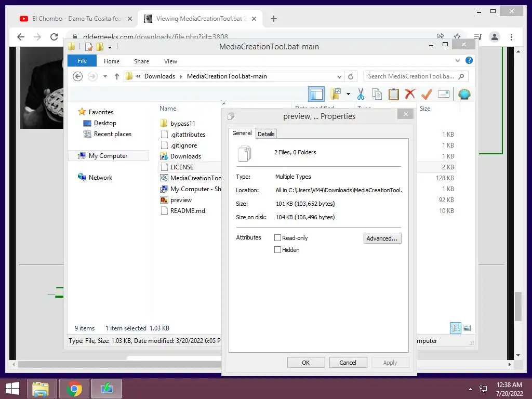Viewport: 532px width, 399px height.
Task: Select Favorites in navigation pane
Action: pyautogui.click(x=101, y=112)
